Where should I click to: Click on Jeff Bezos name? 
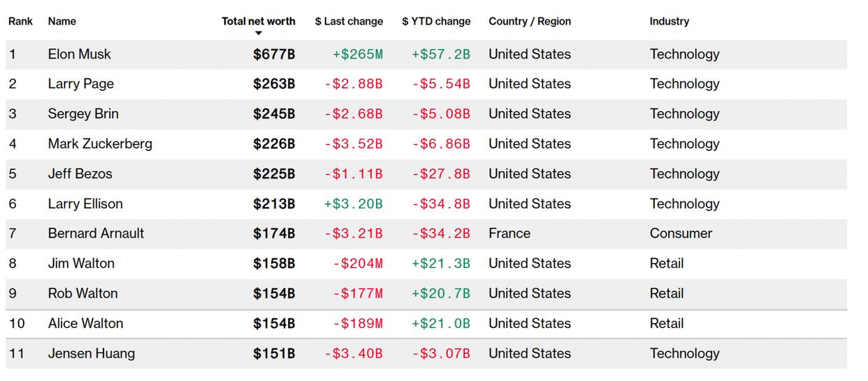click(80, 174)
